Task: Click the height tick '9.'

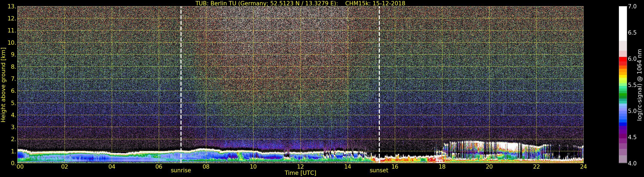Action: pyautogui.click(x=14, y=55)
